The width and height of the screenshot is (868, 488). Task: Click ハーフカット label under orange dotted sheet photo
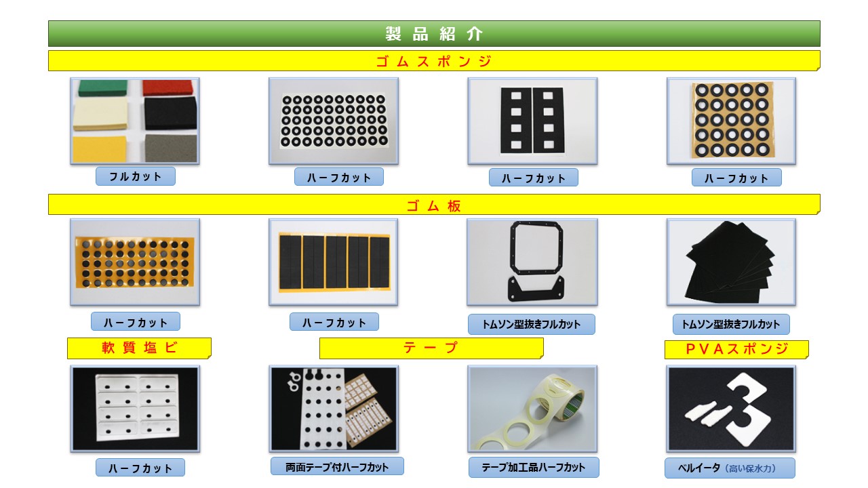[x=136, y=321]
